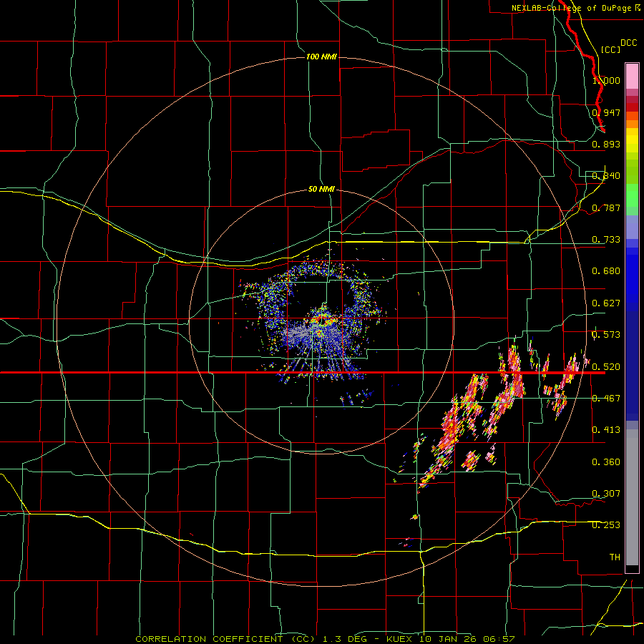Click the 0.733 scale value
Viewport: 644px width, 644px height.
click(606, 240)
